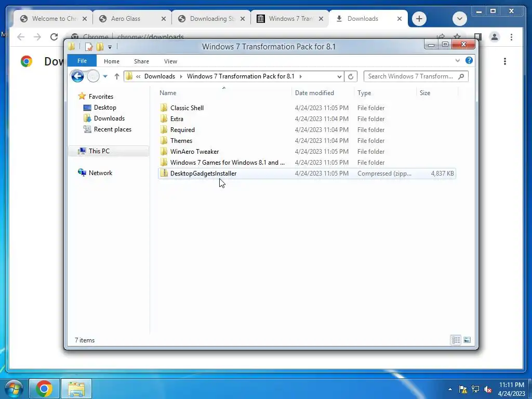Open Downloads page three-dot more actions
This screenshot has height=399, width=532.
coord(505,61)
